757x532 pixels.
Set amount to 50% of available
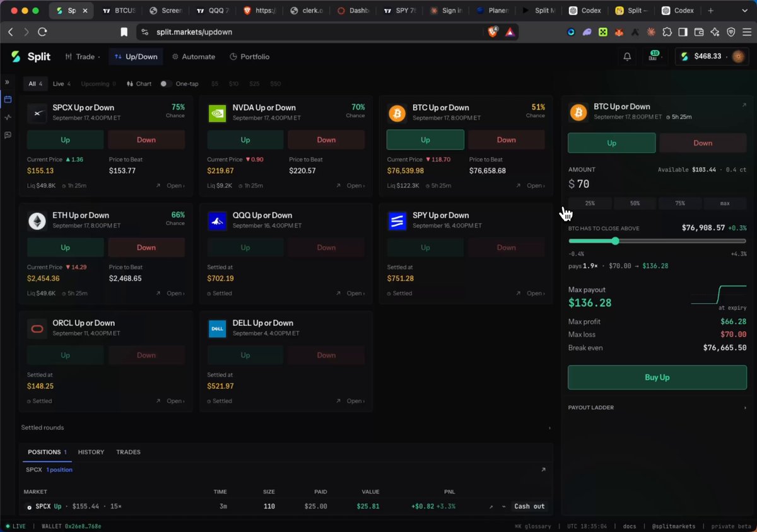[635, 203]
